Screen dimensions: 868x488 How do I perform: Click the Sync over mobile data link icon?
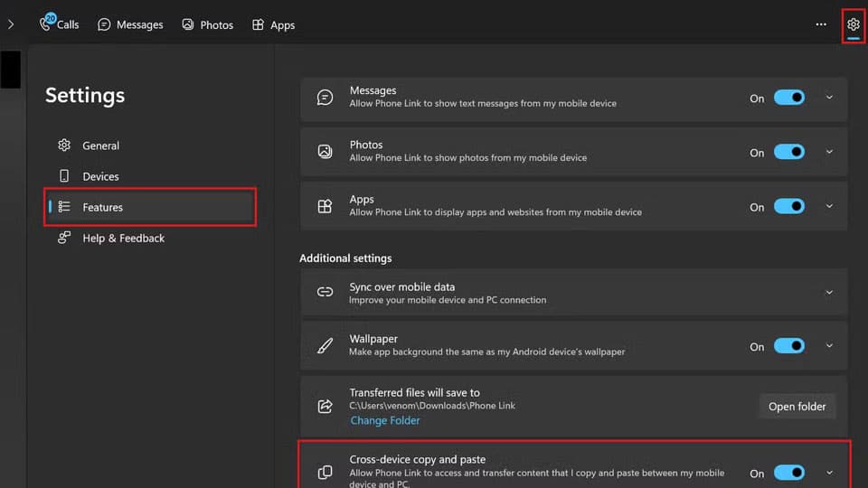pyautogui.click(x=325, y=292)
